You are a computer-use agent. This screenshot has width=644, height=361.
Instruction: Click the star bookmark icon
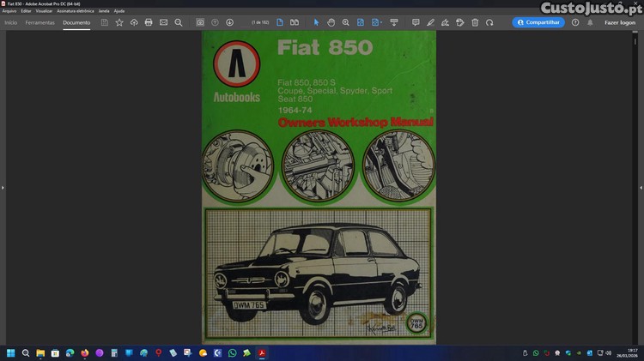(x=119, y=22)
